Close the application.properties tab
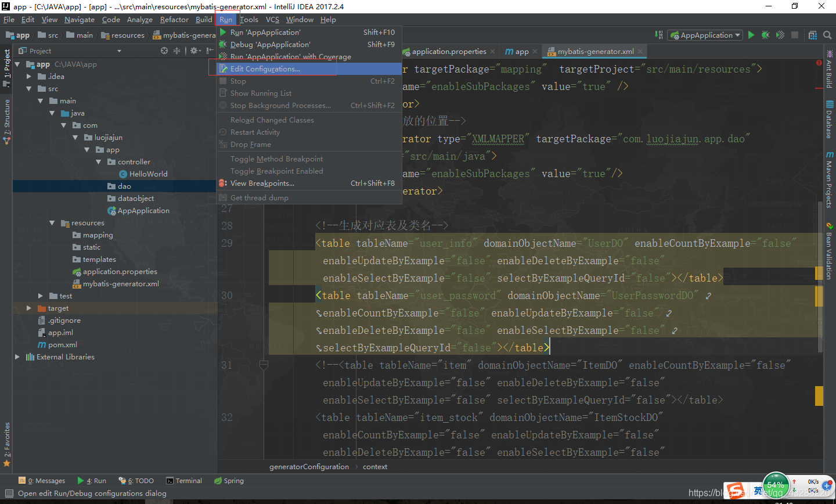The height and width of the screenshot is (504, 836). tap(492, 52)
